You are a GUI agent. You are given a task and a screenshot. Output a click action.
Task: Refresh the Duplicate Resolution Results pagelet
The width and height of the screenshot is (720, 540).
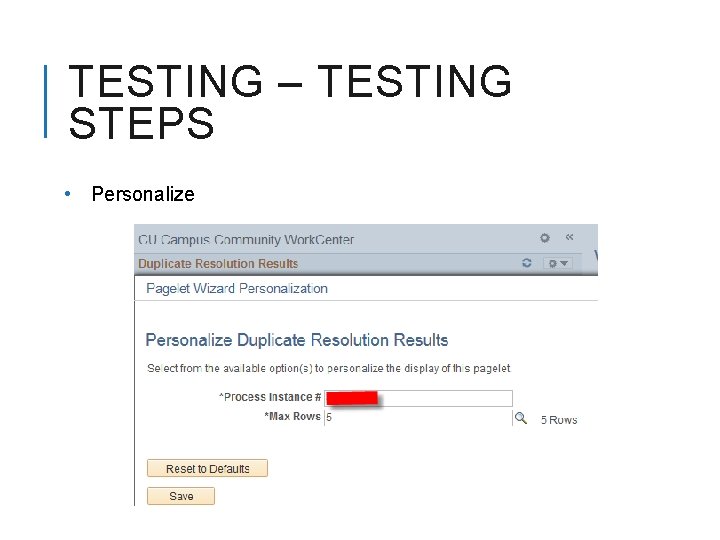click(x=527, y=263)
